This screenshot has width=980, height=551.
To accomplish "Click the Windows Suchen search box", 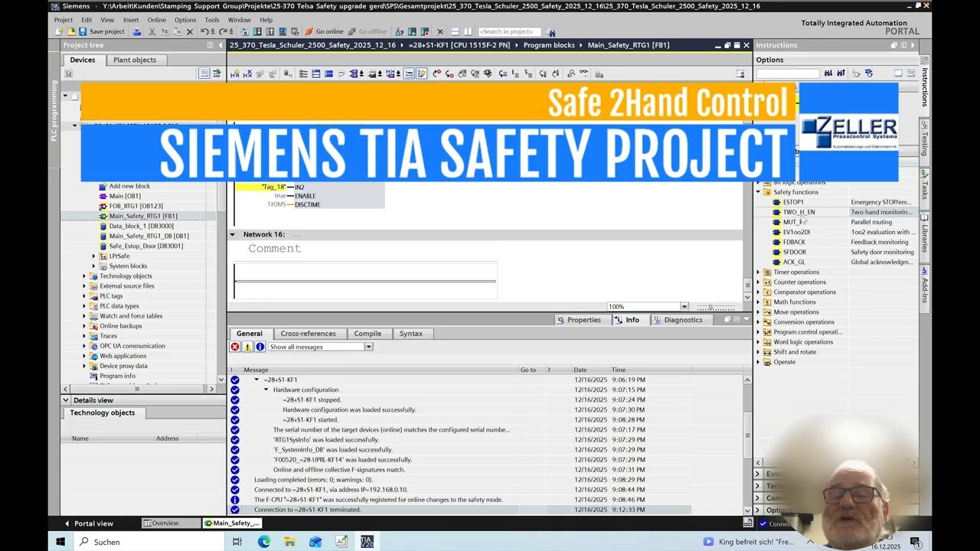I will click(x=149, y=541).
